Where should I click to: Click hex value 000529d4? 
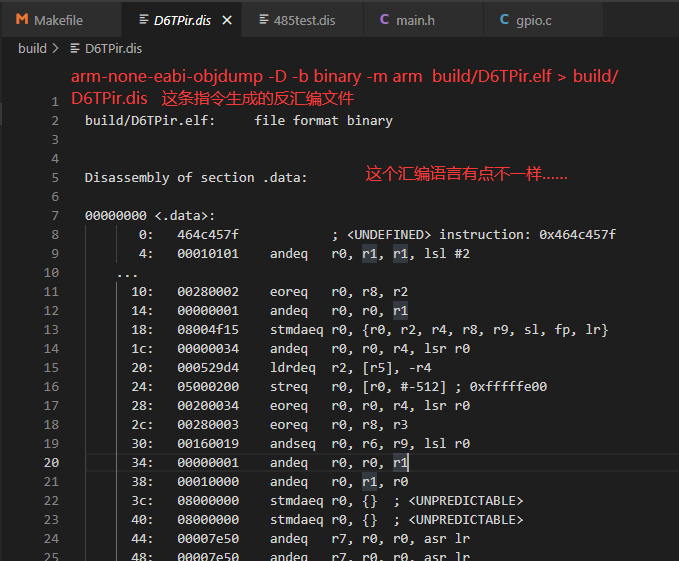208,368
